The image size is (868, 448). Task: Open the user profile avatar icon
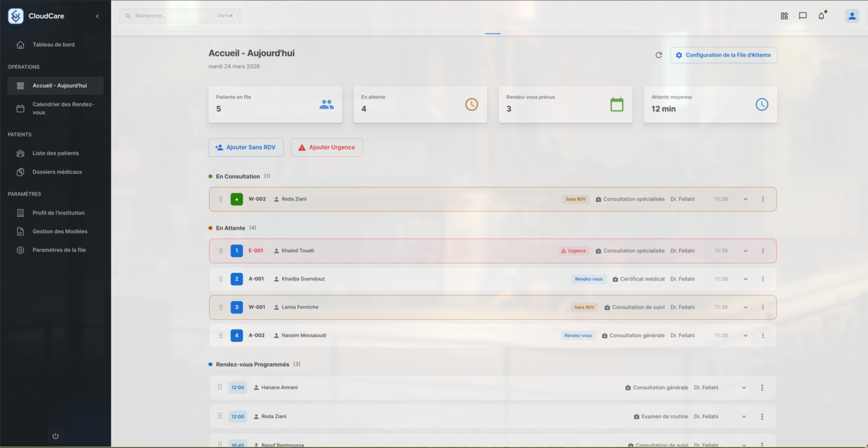pos(851,16)
